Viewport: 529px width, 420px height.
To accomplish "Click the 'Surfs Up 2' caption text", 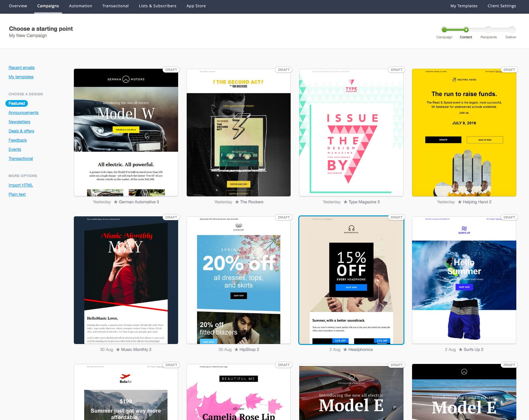I will click(x=474, y=349).
